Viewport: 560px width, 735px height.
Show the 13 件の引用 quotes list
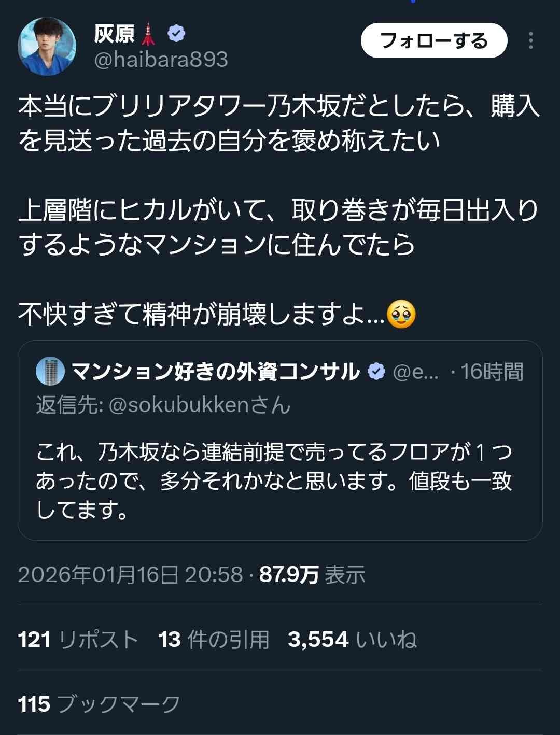[x=214, y=640]
